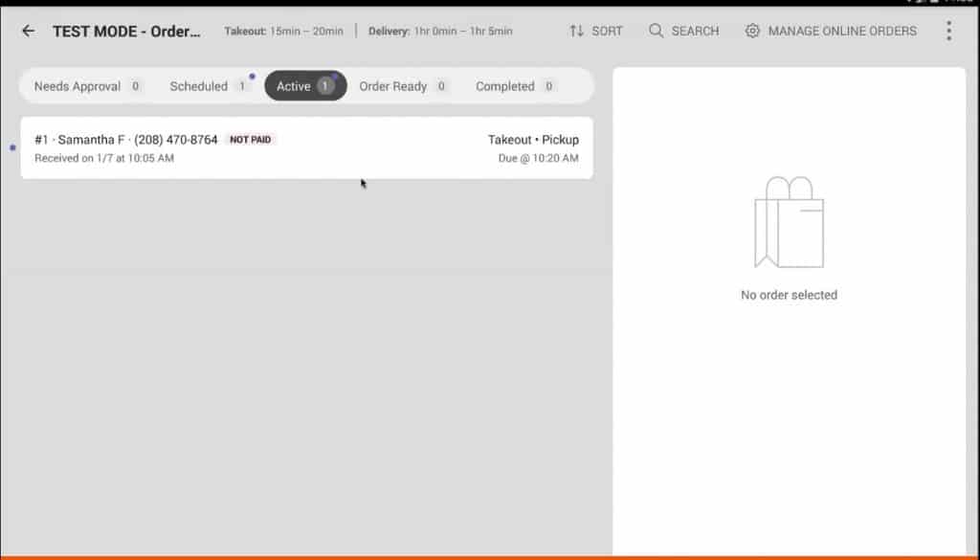Open the three-dot overflow menu
This screenshot has width=980, height=560.
coord(948,31)
